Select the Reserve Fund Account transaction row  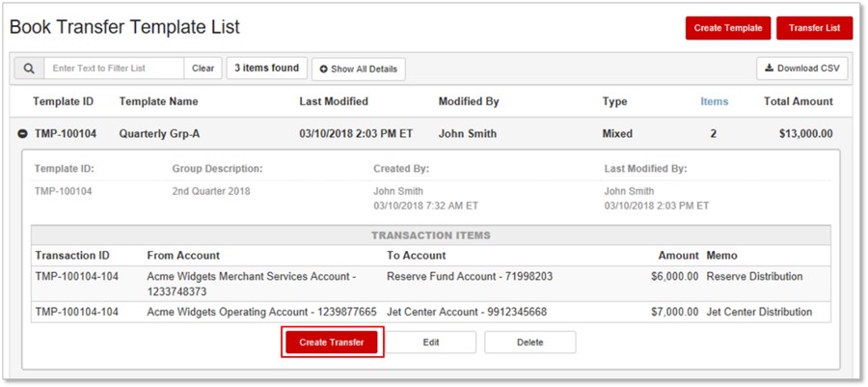coord(431,284)
